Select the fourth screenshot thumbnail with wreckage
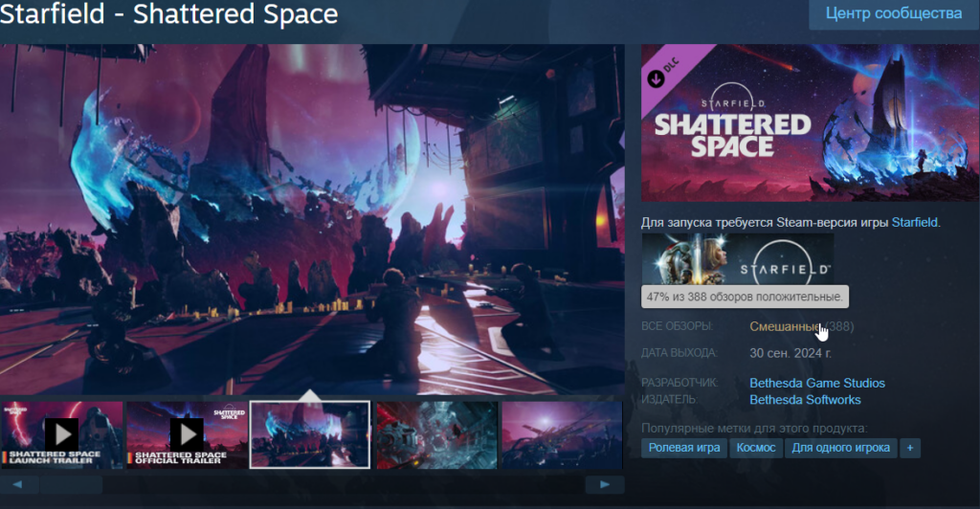Image resolution: width=980 pixels, height=509 pixels. pos(436,435)
